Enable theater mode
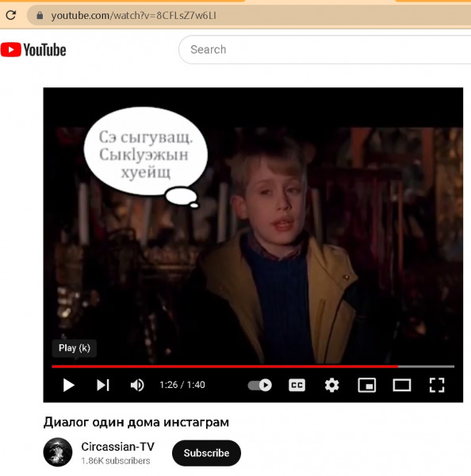The width and height of the screenshot is (471, 476). 402,386
